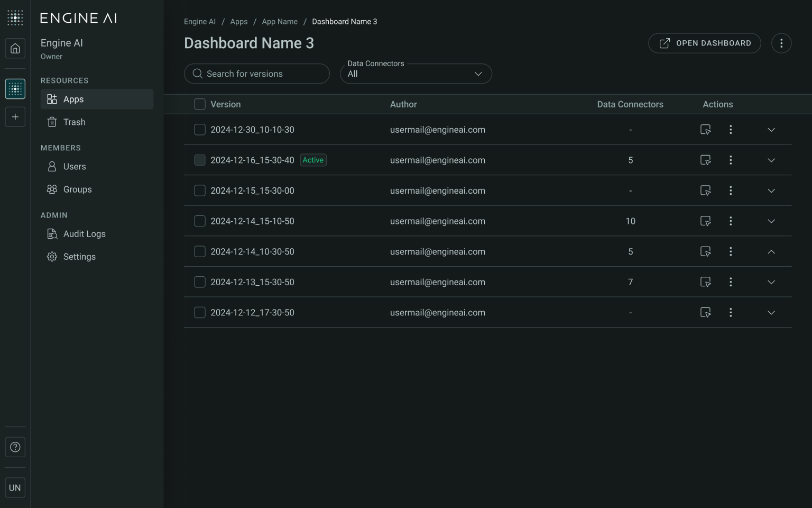Open the dotted grid logo menu
Image resolution: width=812 pixels, height=508 pixels.
pos(15,17)
